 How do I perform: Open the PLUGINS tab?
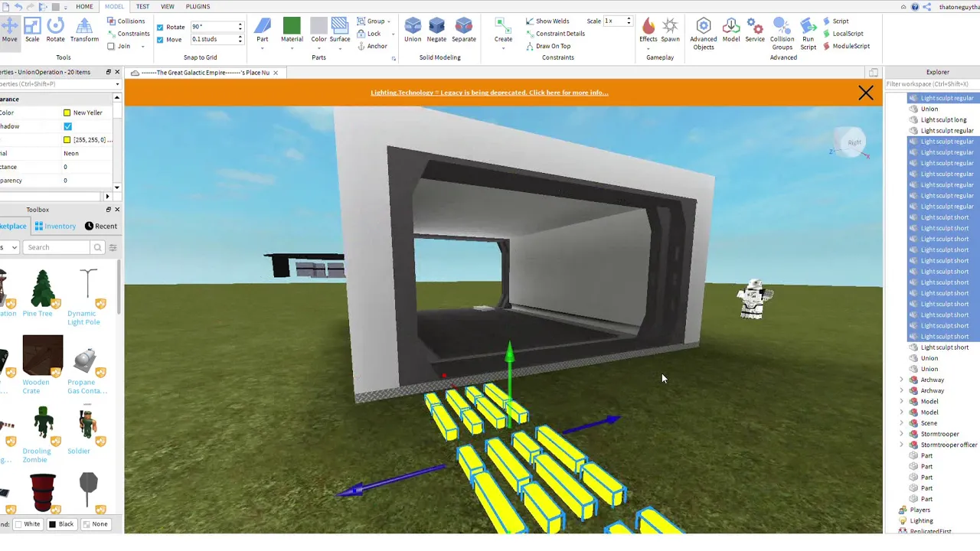[198, 6]
